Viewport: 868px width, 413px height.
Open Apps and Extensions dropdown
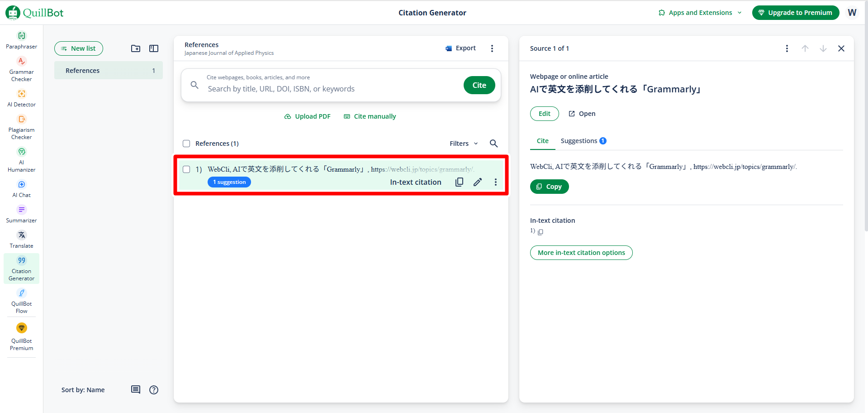pos(700,13)
